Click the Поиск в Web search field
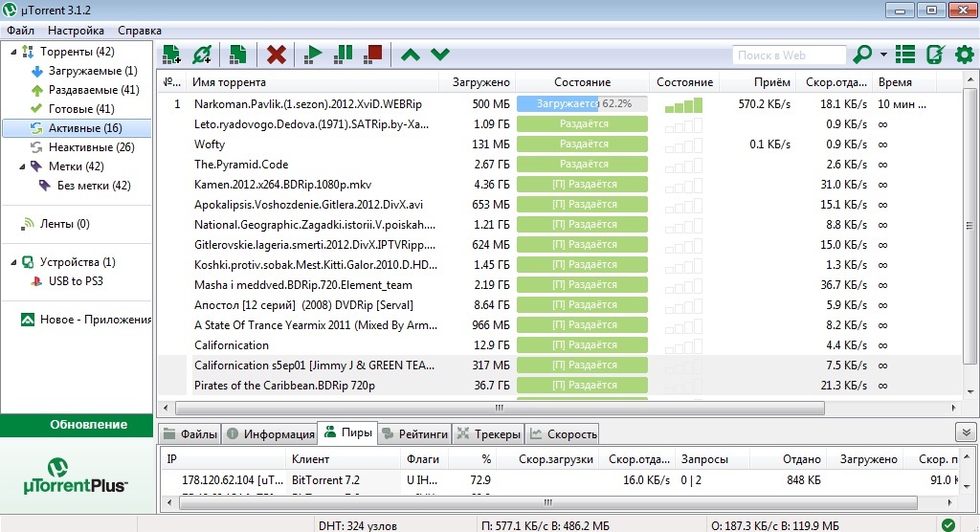The width and height of the screenshot is (980, 532). point(789,55)
